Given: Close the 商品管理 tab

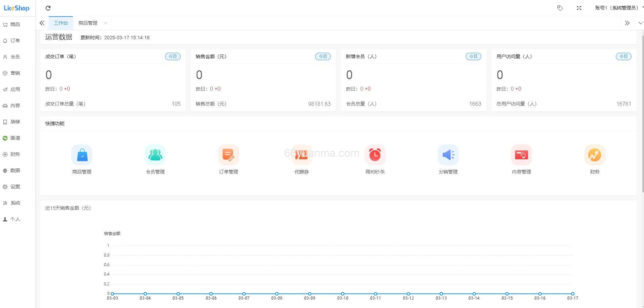Looking at the screenshot, I should (105, 23).
